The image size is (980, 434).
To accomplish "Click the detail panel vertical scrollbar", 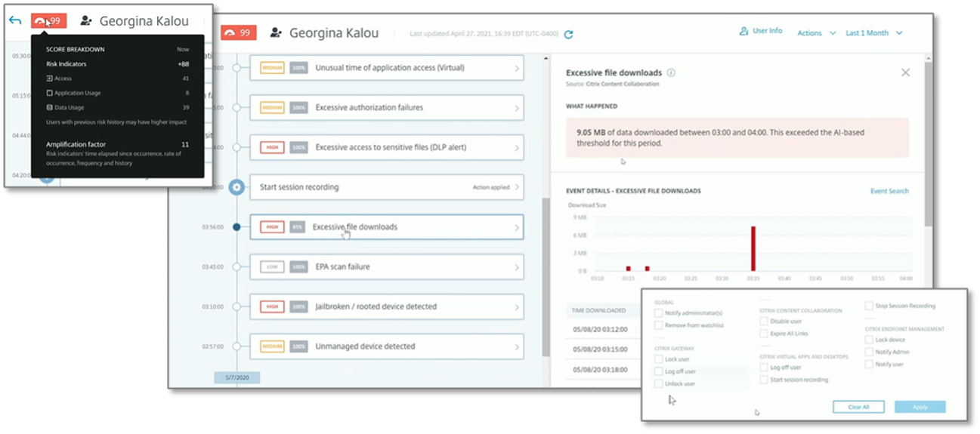I will point(928,143).
